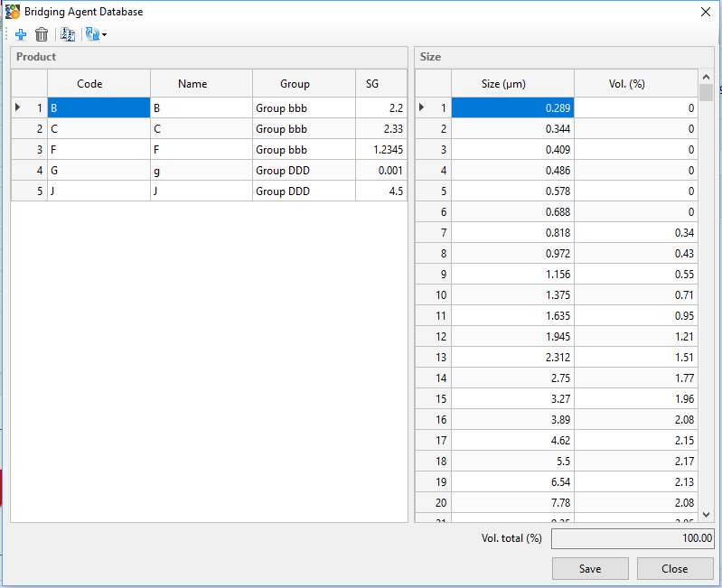The image size is (722, 588).
Task: Click the trash can delete icon
Action: click(42, 34)
